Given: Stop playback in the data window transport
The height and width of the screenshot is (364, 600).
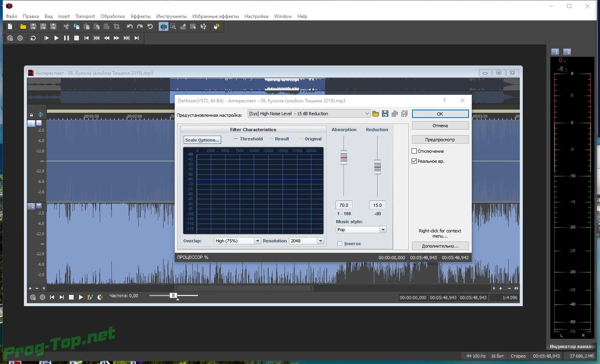Looking at the screenshot, I should tap(71, 297).
